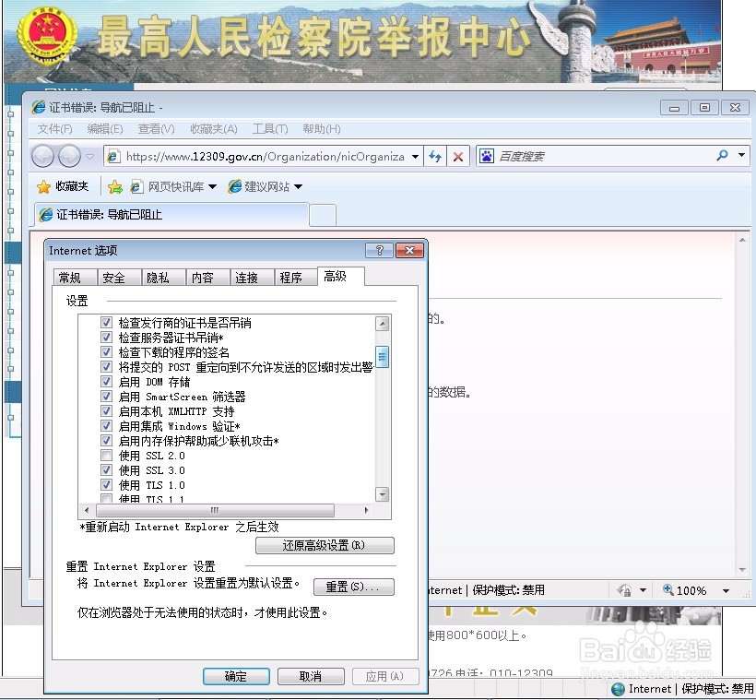Click 确定 button in Internet 选项
This screenshot has height=700, width=756.
[x=236, y=676]
